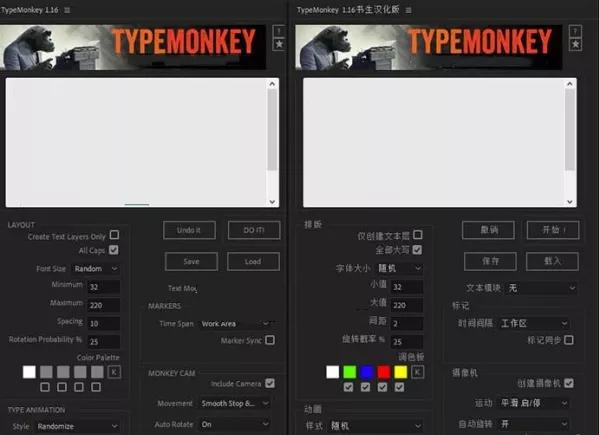Click the left text area scrollbar thumb
Screen dimensions: 599x435
click(x=272, y=130)
